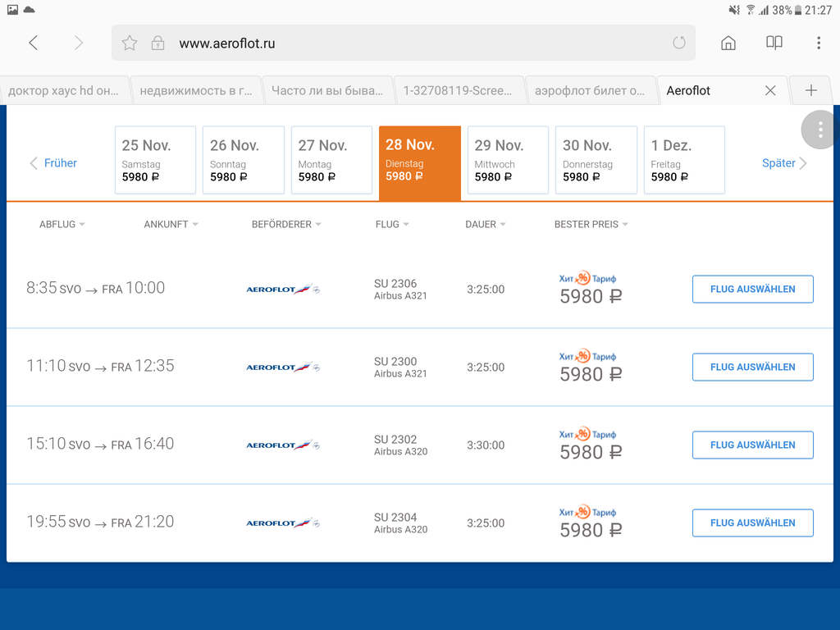Switch to the 'Часто ли вы быва...' tab
Screen dimensions: 840x630
(x=327, y=90)
